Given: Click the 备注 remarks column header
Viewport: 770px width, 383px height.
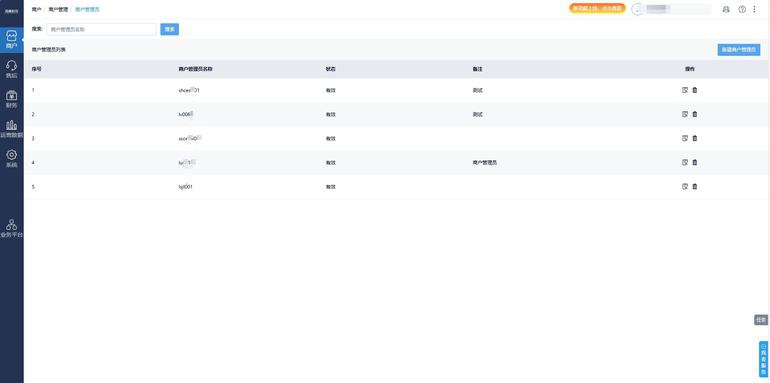Looking at the screenshot, I should 477,69.
